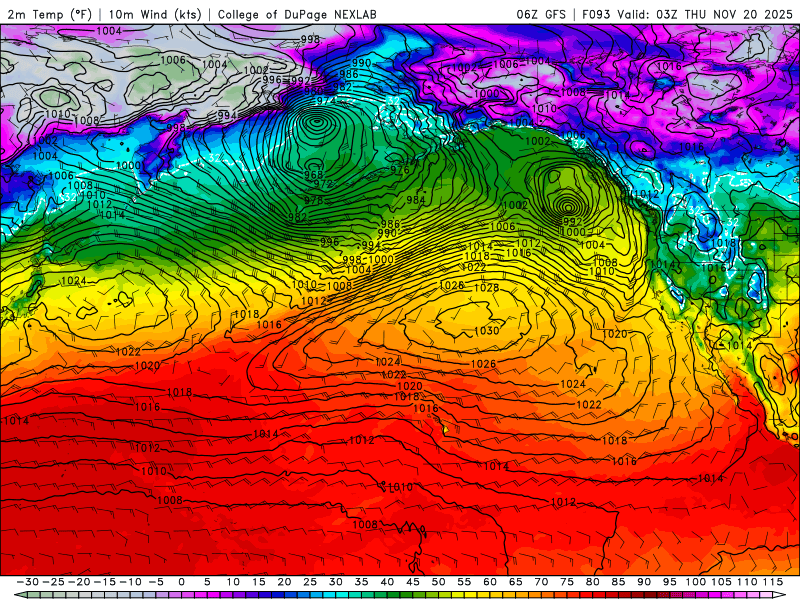The height and width of the screenshot is (600, 800).
Task: Click the -30 value on the temperature legend
Action: point(28,582)
